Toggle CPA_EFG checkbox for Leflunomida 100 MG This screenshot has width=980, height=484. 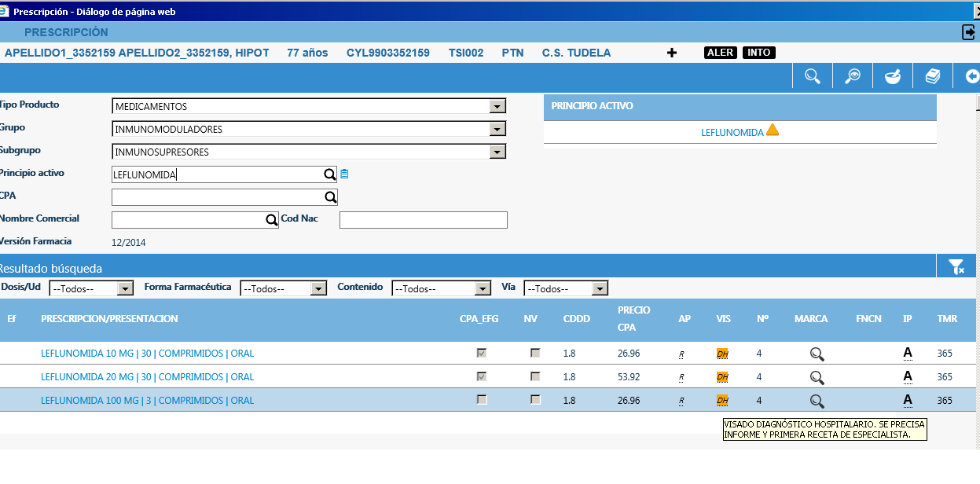(x=482, y=400)
